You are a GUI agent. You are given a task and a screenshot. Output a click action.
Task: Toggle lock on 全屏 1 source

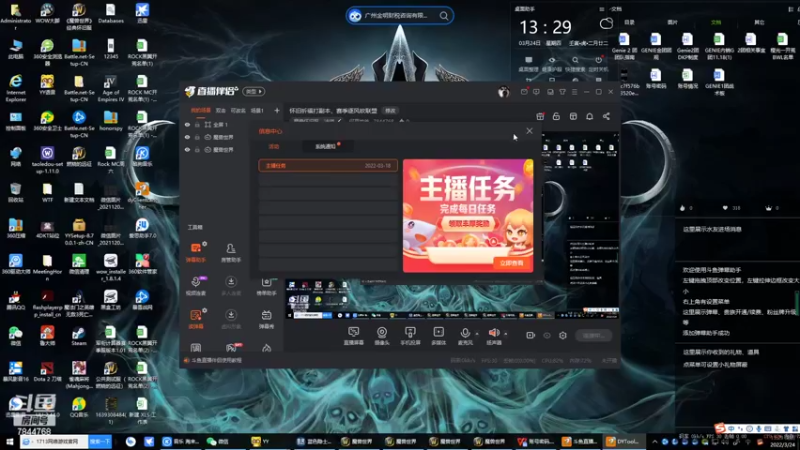[197, 124]
